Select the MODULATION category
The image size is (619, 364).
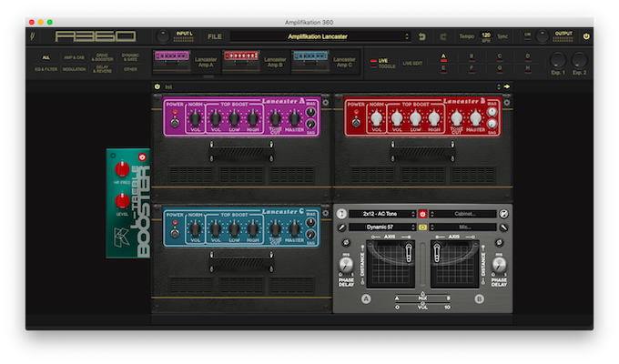74,69
